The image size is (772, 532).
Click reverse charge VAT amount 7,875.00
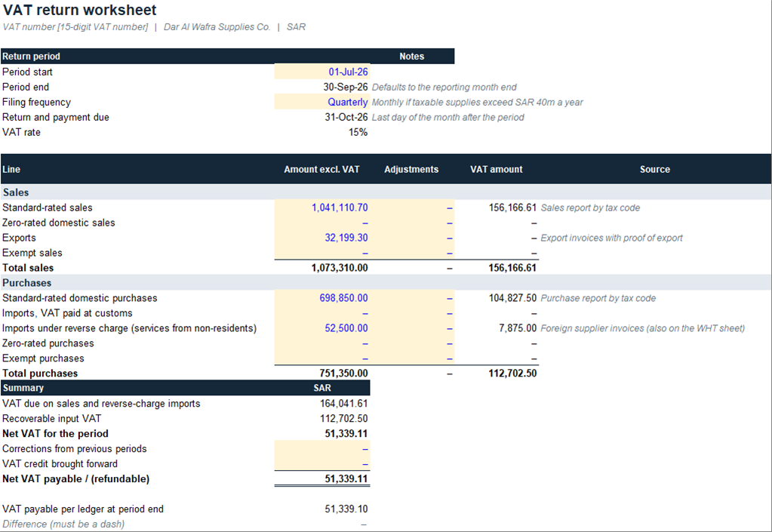pyautogui.click(x=518, y=328)
